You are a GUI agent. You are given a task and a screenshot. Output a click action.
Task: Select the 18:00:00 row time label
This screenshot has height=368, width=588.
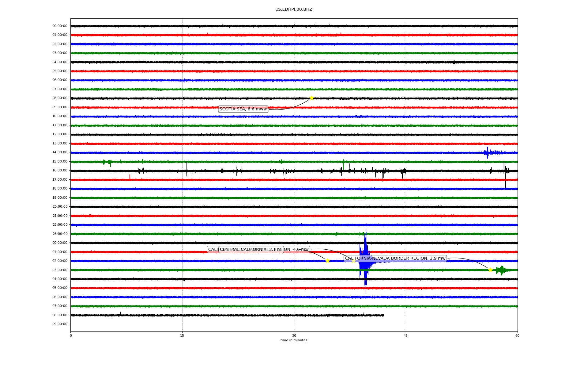(60, 189)
